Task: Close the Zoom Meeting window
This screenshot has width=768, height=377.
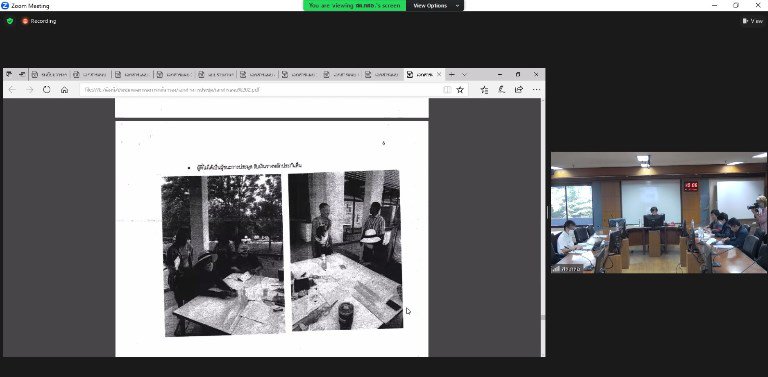Action: click(757, 5)
